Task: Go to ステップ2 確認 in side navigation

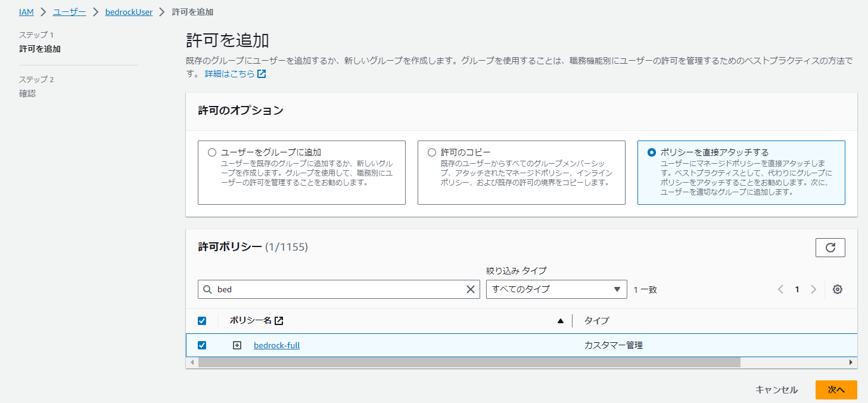Action: pos(27,93)
